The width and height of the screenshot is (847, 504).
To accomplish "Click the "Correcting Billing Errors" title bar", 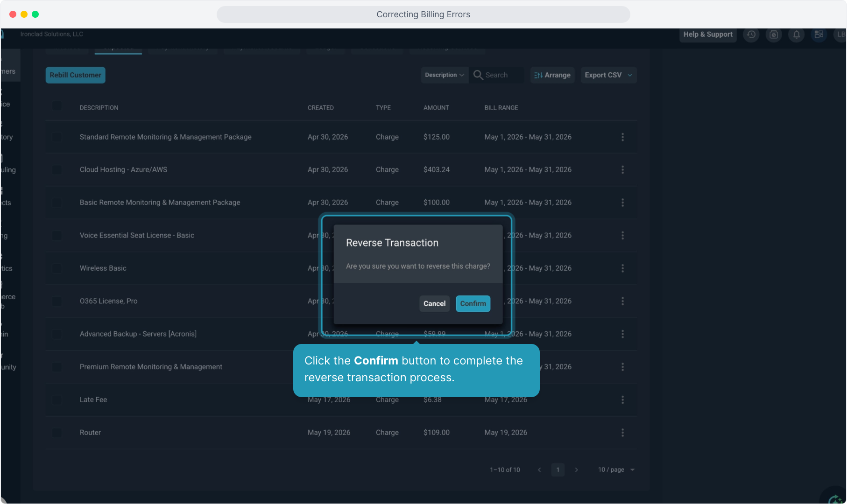I will point(423,14).
